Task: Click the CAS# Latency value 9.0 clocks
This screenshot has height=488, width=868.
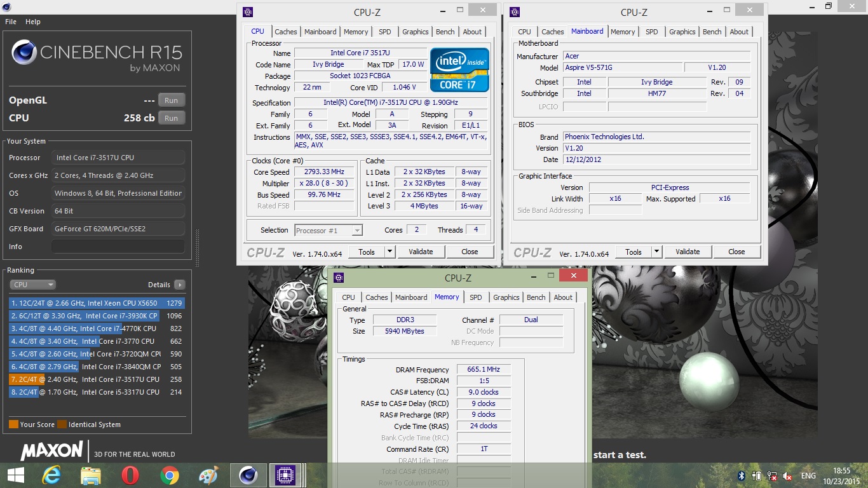Action: point(484,393)
